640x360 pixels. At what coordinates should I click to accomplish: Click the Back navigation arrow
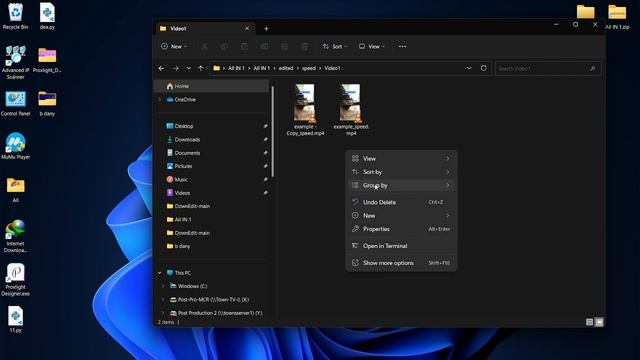tap(161, 68)
